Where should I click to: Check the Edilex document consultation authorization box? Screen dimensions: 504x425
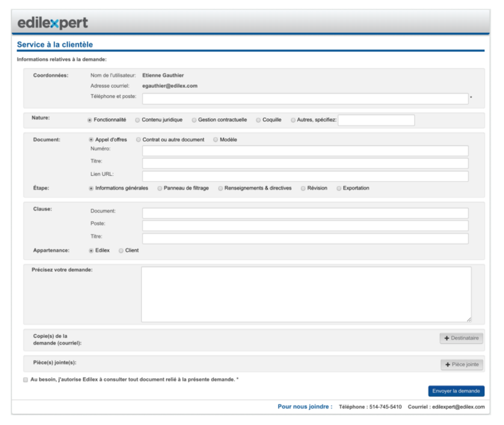(x=25, y=380)
